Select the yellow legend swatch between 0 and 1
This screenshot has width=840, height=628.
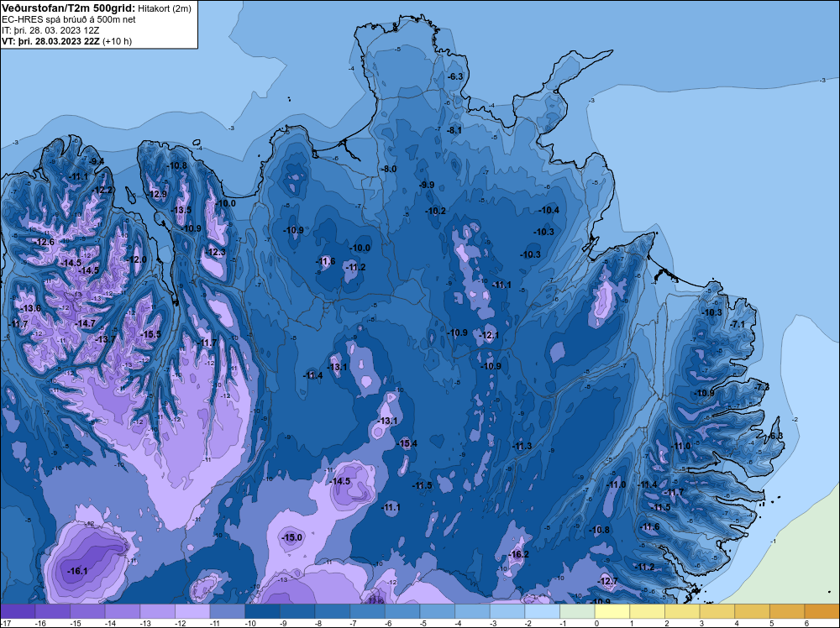[612, 611]
